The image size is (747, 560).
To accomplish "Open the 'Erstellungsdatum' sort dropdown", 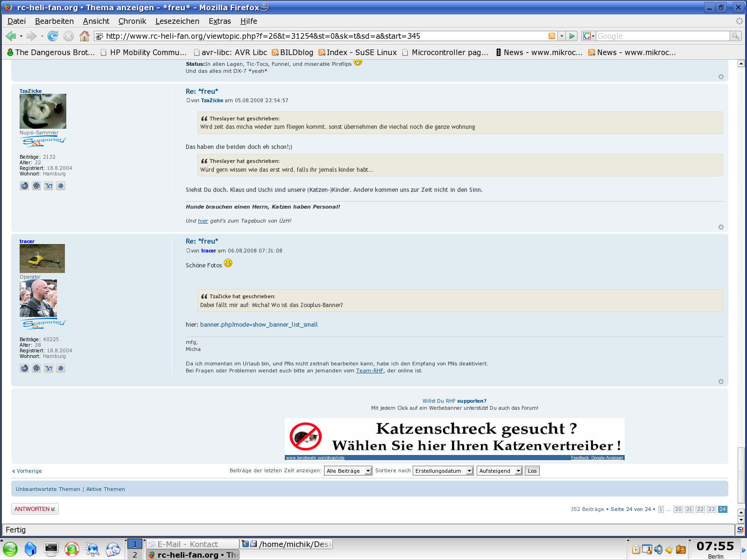I will tap(443, 471).
